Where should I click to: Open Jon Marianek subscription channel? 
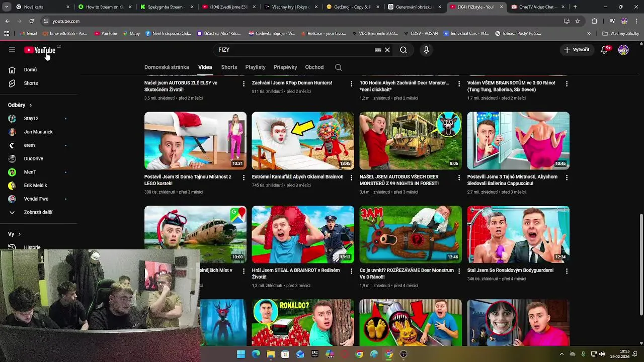point(38,132)
